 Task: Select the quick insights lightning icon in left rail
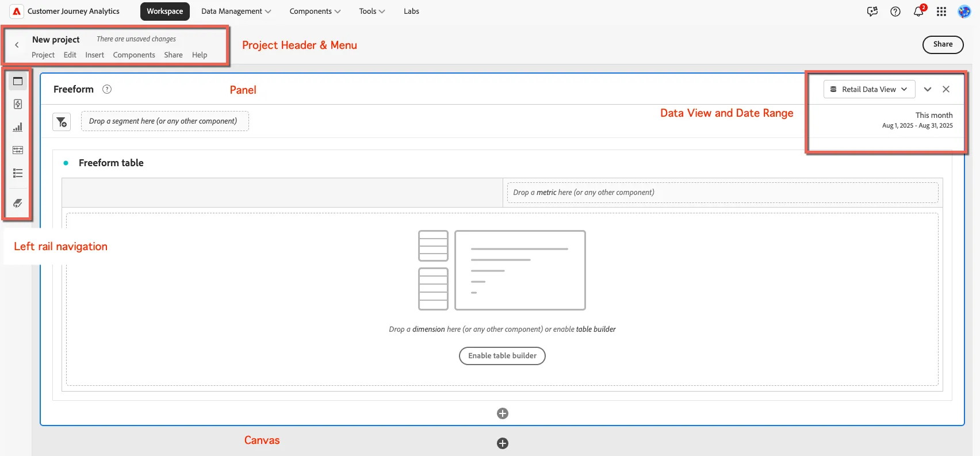[18, 104]
